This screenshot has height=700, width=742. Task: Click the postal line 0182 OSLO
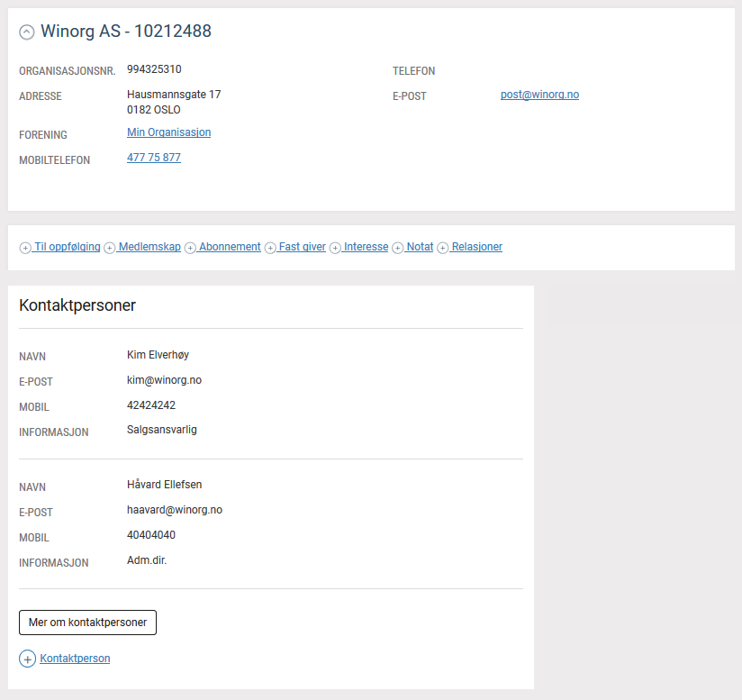[x=154, y=110]
